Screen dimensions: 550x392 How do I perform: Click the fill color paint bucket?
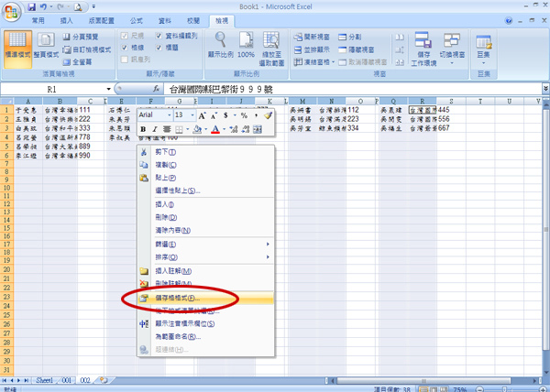tap(197, 129)
